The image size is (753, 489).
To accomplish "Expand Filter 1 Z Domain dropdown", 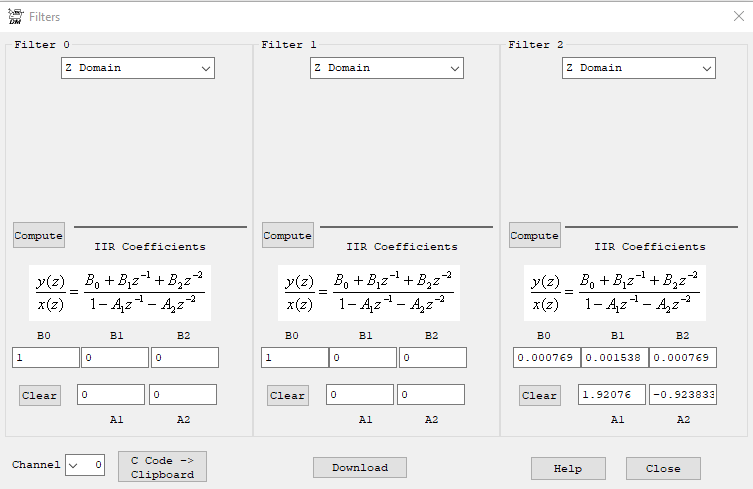I will pos(386,68).
